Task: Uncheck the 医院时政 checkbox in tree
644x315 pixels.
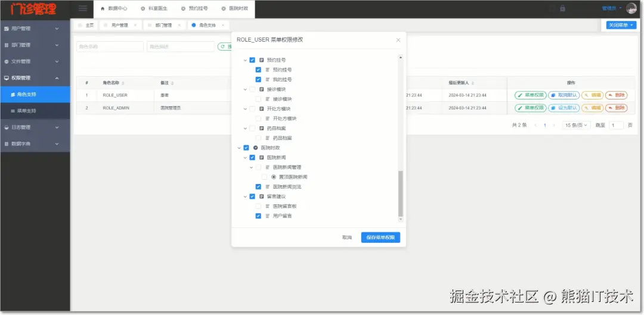Action: point(246,148)
